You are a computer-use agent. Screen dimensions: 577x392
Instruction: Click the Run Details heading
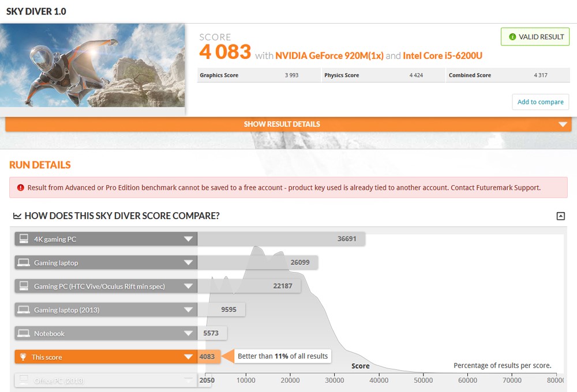pos(40,165)
